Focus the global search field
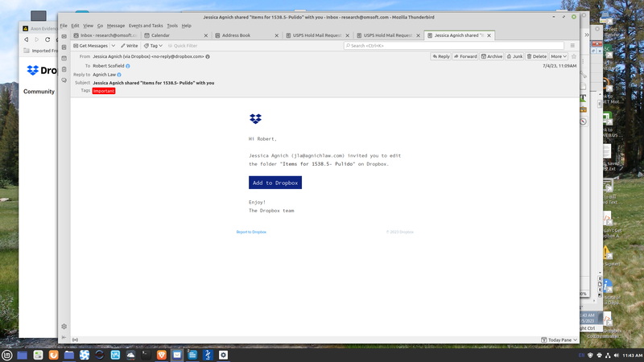This screenshot has height=362, width=644. [453, 46]
